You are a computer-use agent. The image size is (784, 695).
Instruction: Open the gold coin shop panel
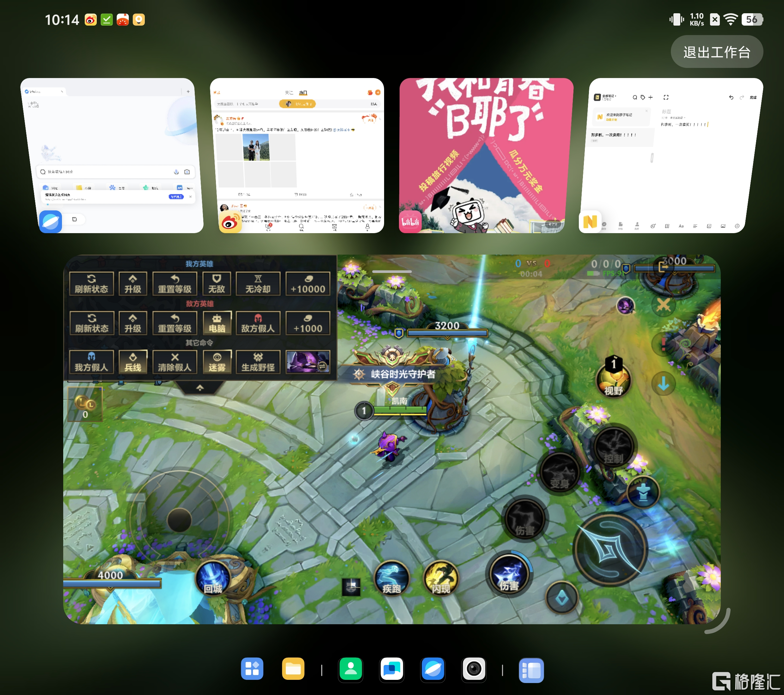pyautogui.click(x=85, y=404)
